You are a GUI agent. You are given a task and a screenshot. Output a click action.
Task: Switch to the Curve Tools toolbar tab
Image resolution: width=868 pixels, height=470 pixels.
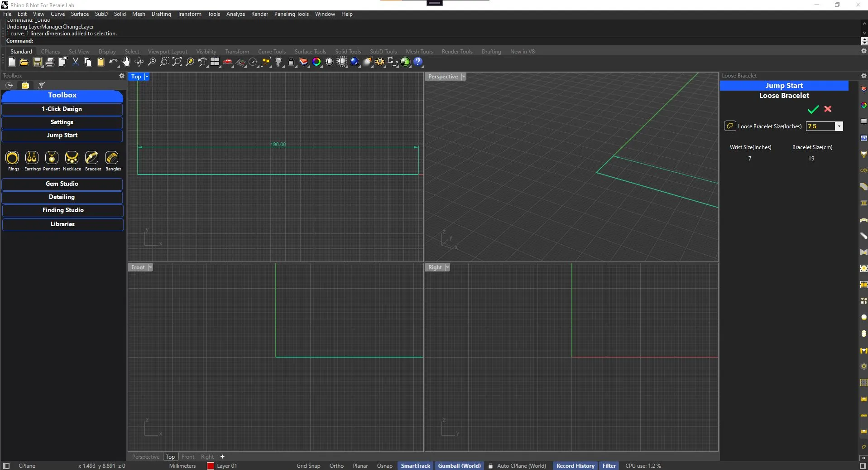point(272,52)
